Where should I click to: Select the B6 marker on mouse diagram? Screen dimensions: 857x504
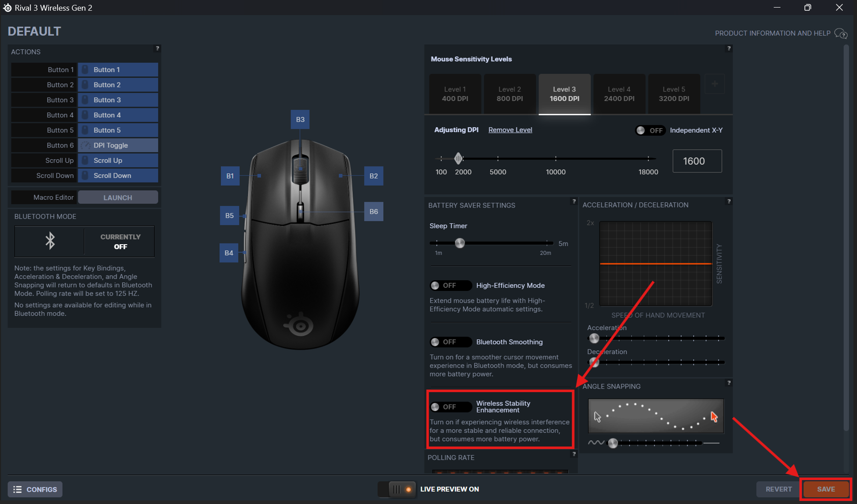(x=374, y=212)
